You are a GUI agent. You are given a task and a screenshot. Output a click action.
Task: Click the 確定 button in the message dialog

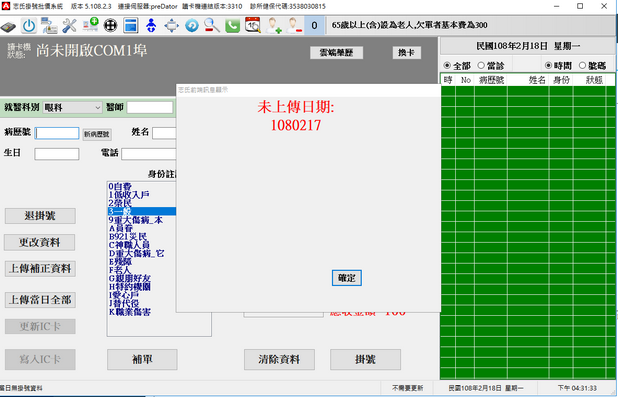[346, 278]
